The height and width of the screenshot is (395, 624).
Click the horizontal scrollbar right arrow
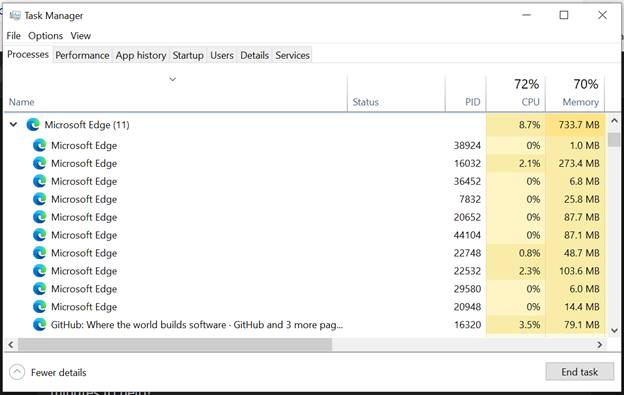point(600,344)
